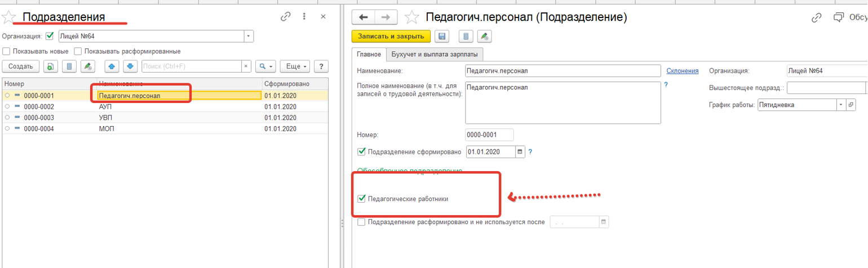This screenshot has width=868, height=268.
Task: Open calendar picker for formation date
Action: tap(520, 152)
